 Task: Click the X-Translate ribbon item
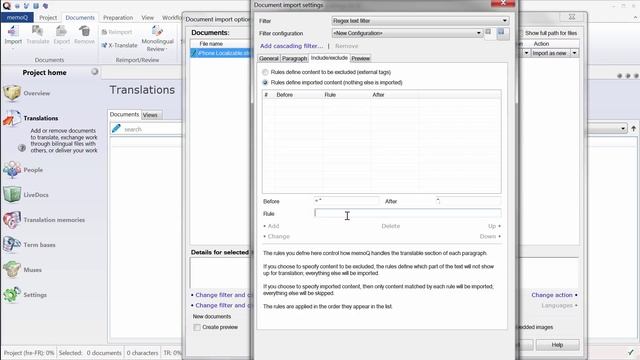tap(120, 45)
